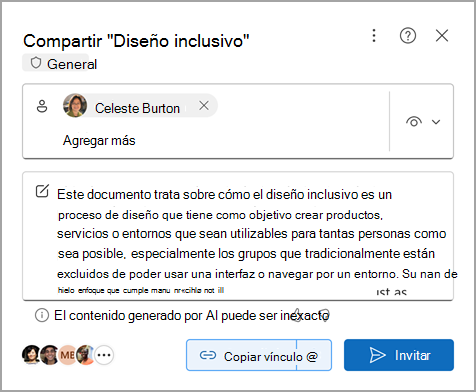Click the paper plane send icon
This screenshot has width=476, height=392.
point(377,355)
